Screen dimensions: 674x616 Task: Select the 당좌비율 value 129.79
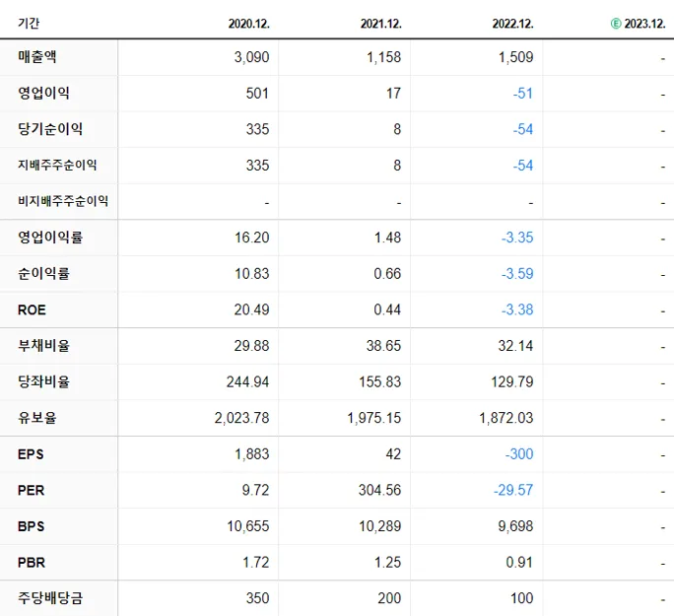pyautogui.click(x=512, y=382)
